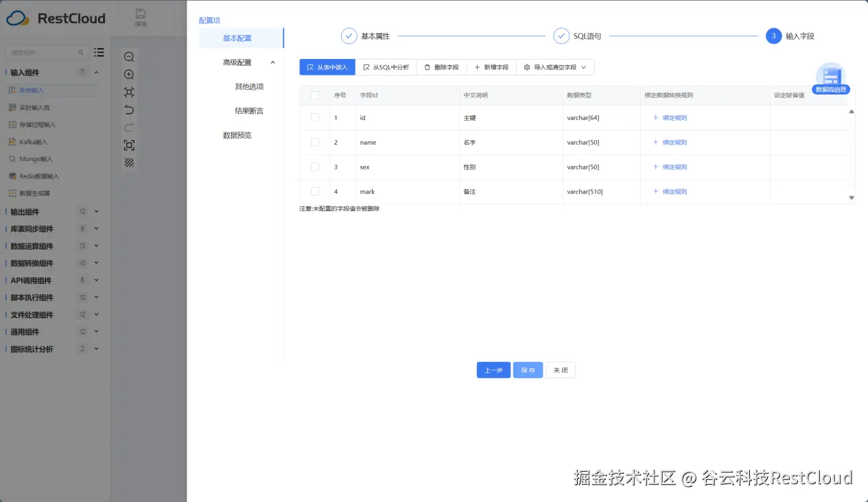Click 绑定规则 link for the mark row
Image resolution: width=868 pixels, height=502 pixels.
pos(670,192)
